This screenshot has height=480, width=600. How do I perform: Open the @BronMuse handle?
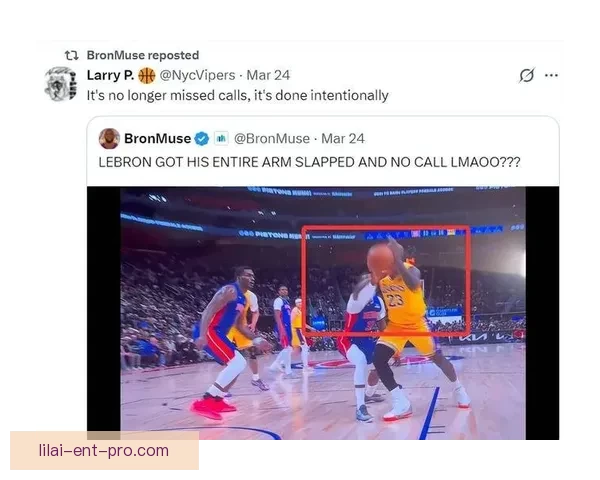coord(272,139)
